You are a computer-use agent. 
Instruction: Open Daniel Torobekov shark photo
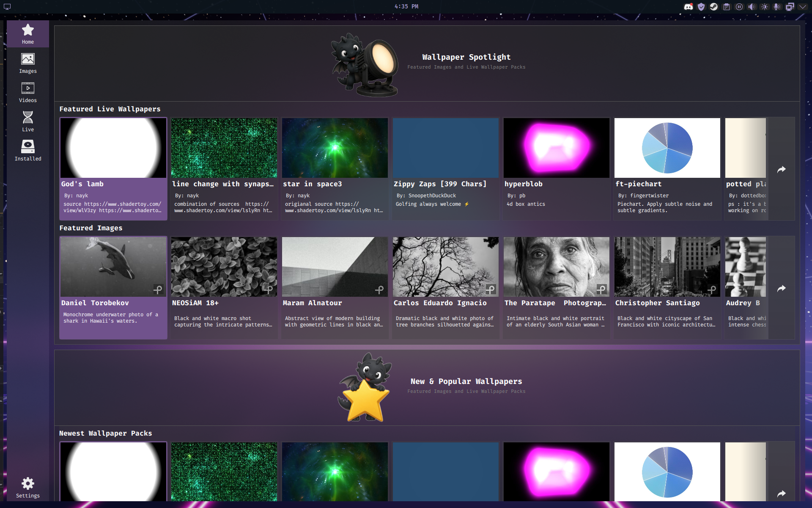(x=113, y=267)
